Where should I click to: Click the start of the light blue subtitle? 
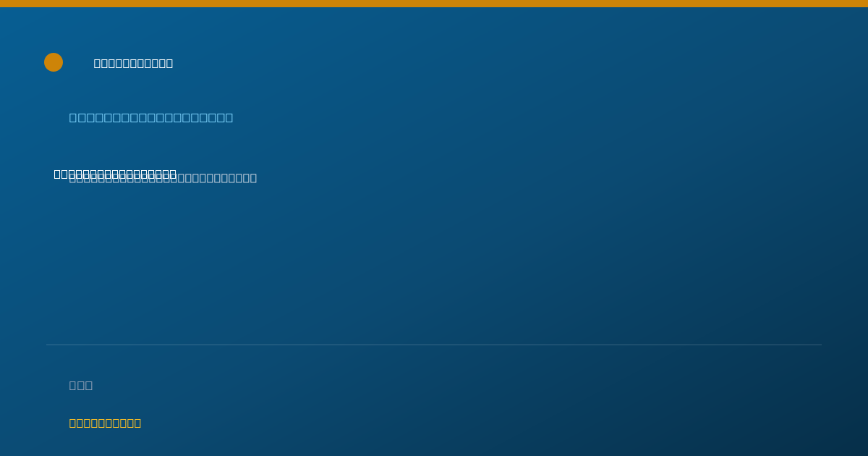pos(74,117)
